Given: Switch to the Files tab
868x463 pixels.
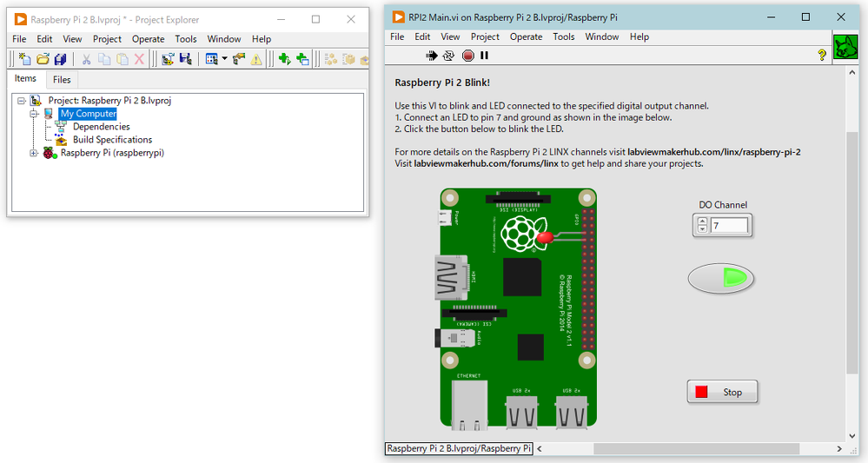Looking at the screenshot, I should 62,80.
